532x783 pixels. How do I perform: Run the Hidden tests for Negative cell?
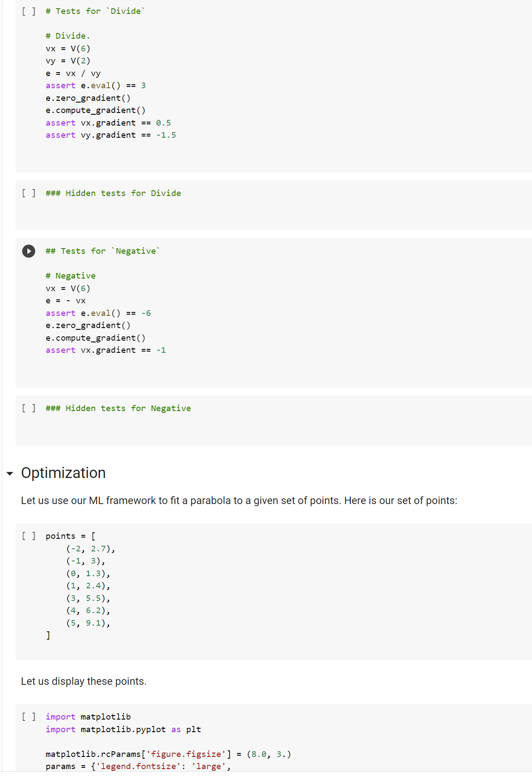click(29, 408)
